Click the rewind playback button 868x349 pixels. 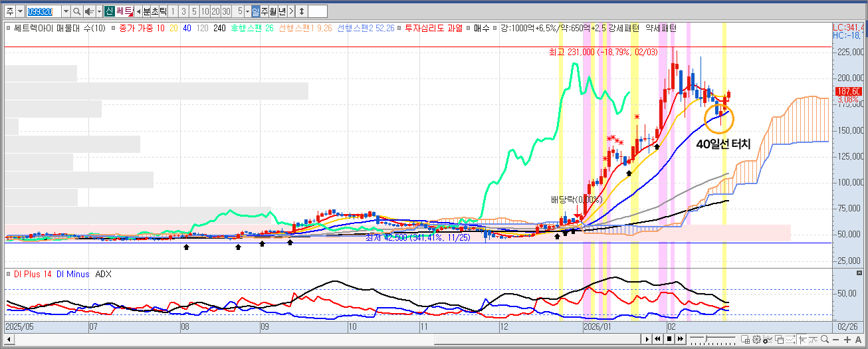[659, 339]
